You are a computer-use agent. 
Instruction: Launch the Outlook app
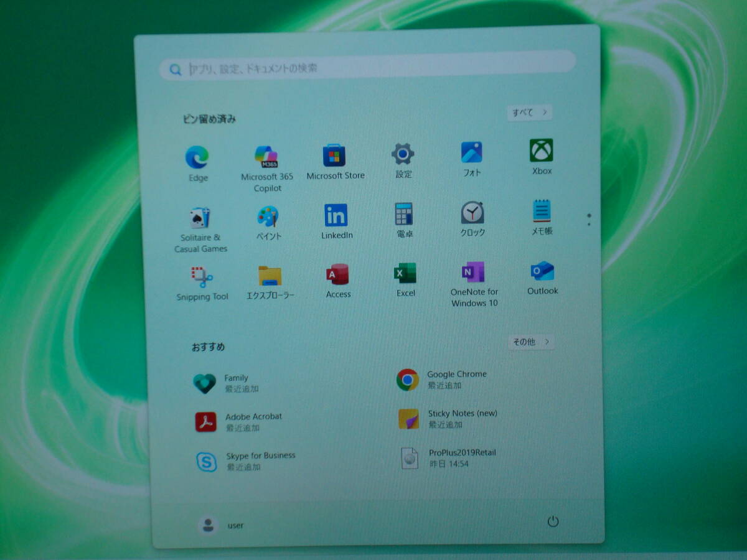[x=542, y=271]
